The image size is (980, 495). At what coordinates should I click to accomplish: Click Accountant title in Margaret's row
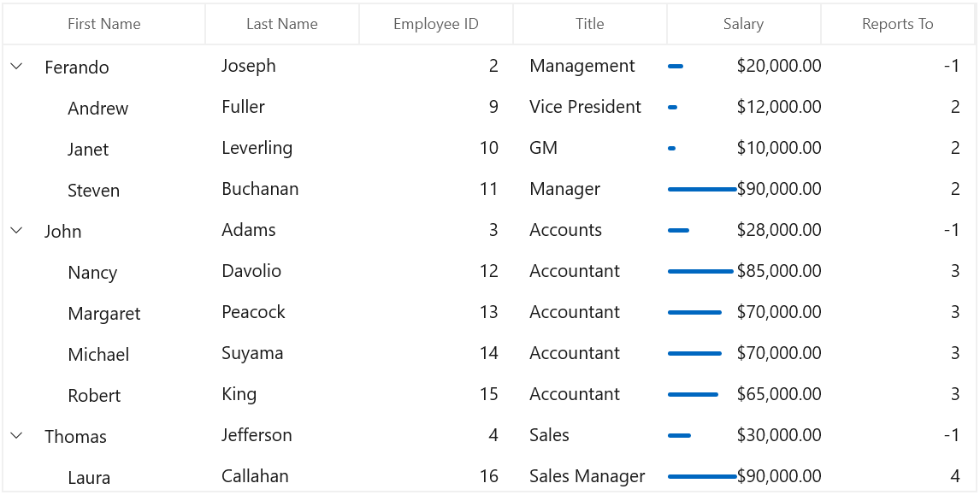point(575,312)
